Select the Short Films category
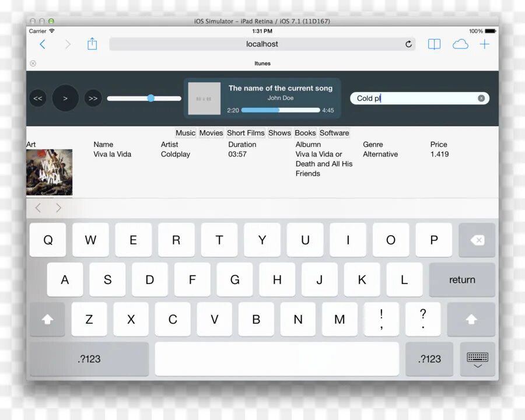Image resolution: width=525 pixels, height=420 pixels. click(246, 133)
